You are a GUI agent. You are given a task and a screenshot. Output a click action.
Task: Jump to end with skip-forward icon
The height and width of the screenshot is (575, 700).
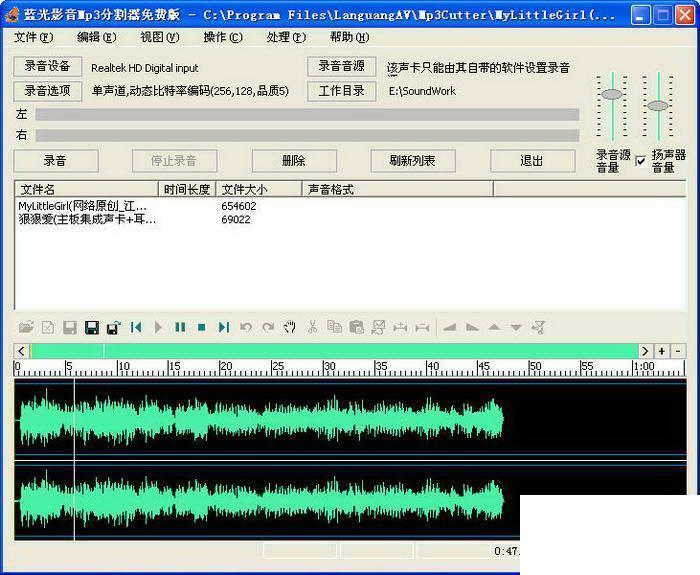(x=224, y=328)
